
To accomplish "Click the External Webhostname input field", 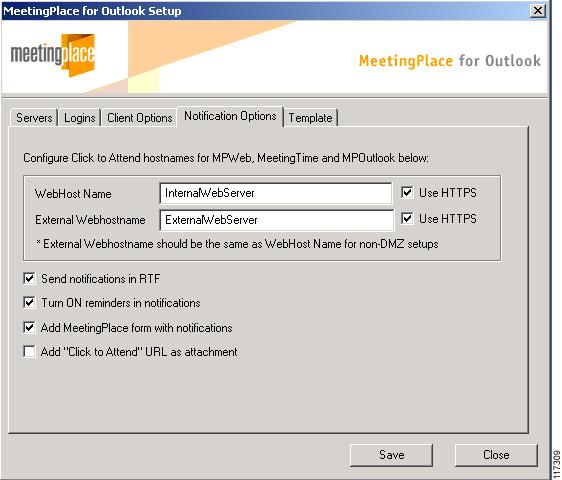I will (x=276, y=220).
